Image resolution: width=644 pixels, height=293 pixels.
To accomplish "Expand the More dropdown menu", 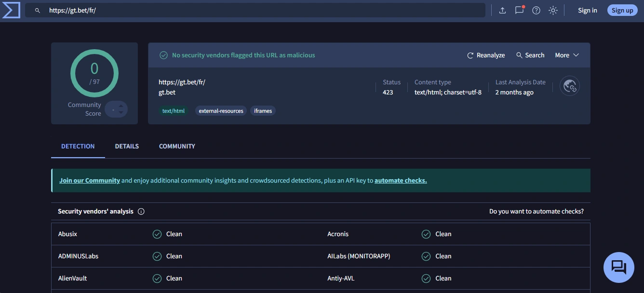I will (x=566, y=55).
